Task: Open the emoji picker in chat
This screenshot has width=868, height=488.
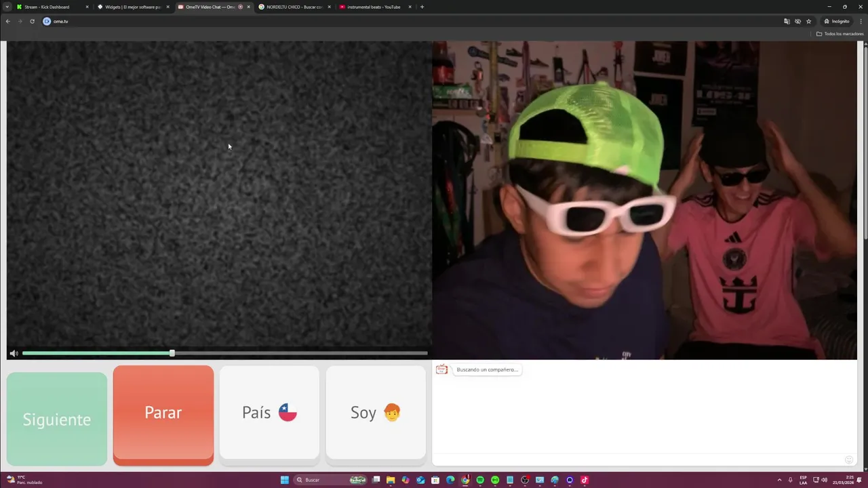Action: click(x=848, y=460)
